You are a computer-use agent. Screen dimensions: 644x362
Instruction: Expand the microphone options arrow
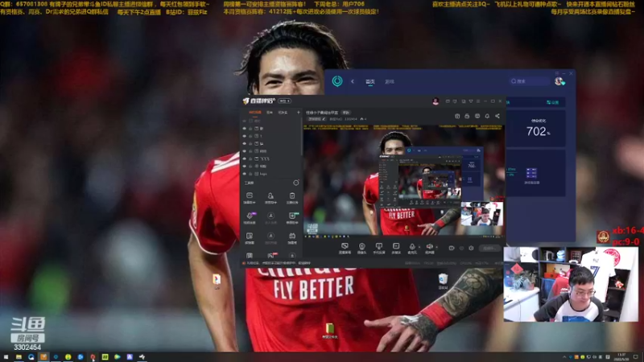(x=419, y=247)
